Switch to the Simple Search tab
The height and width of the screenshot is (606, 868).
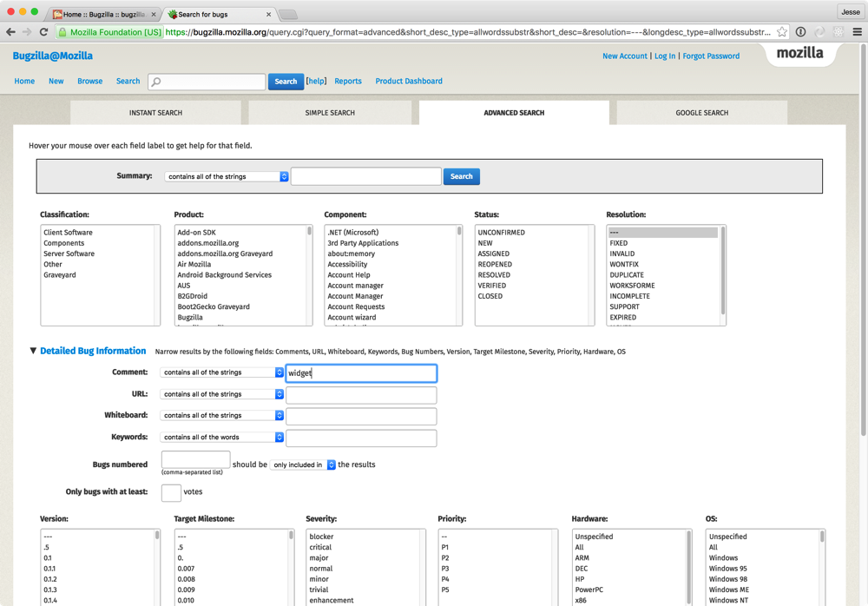coord(330,113)
